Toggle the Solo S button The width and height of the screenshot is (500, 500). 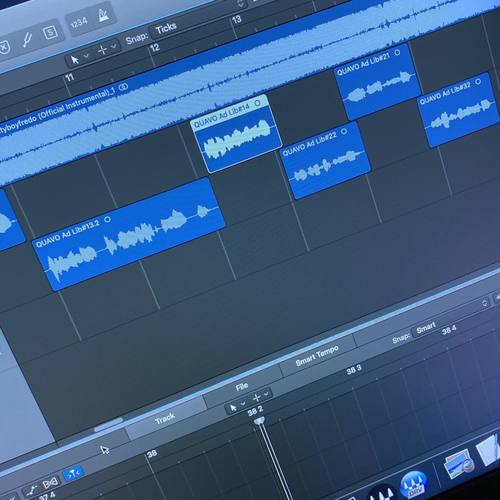click(x=50, y=33)
